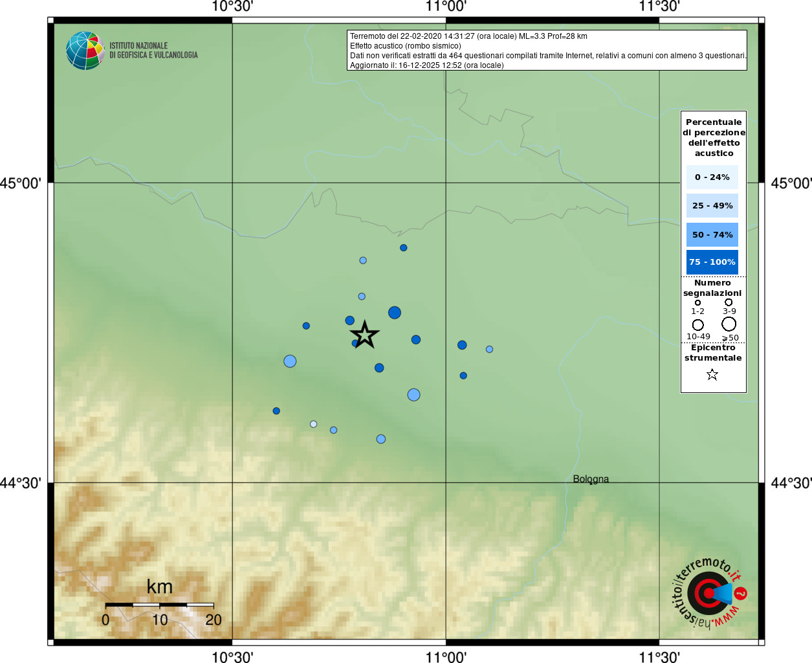The image size is (812, 663).
Task: Click the km scale bar
Action: tap(159, 605)
